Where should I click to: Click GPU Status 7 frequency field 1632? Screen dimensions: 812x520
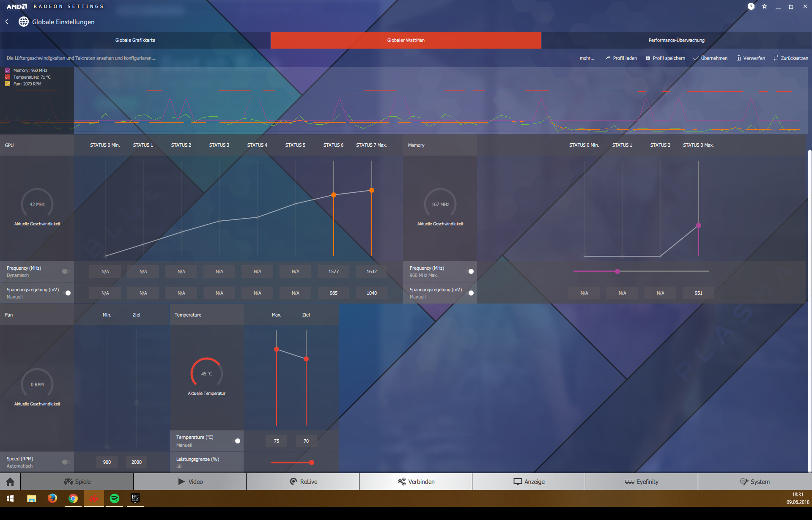pos(372,271)
